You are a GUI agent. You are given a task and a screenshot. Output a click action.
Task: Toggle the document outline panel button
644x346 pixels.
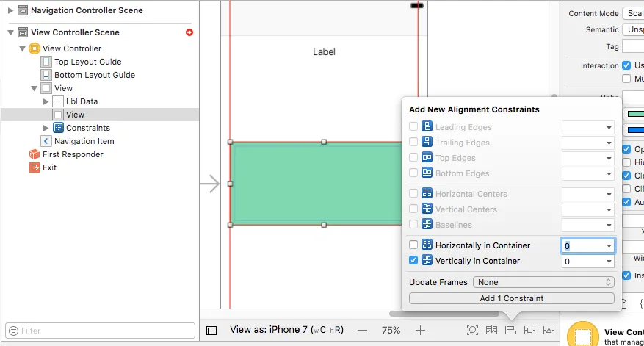[211, 331]
